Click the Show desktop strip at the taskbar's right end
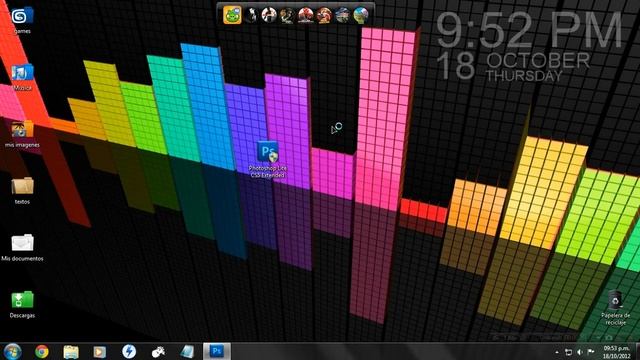640x360 pixels. [637, 351]
